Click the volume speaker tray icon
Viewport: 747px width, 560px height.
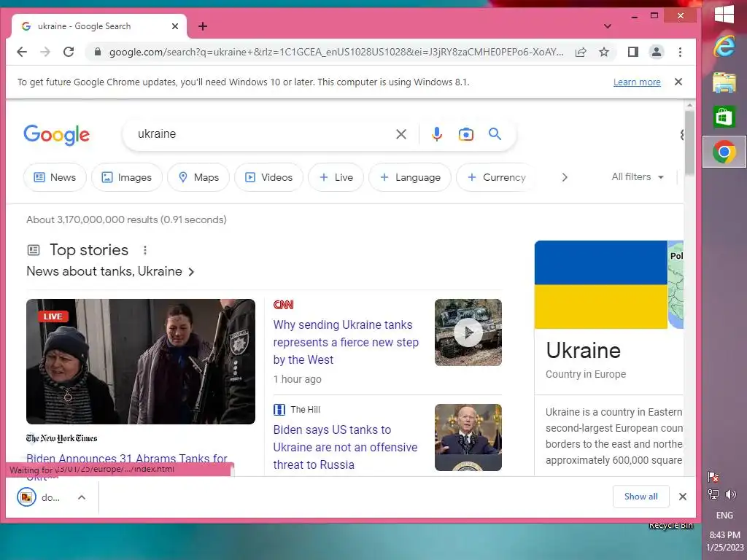pyautogui.click(x=730, y=494)
